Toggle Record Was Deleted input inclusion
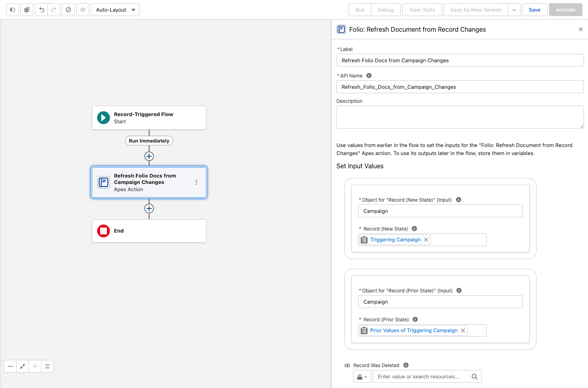The image size is (588, 388). pyautogui.click(x=347, y=366)
